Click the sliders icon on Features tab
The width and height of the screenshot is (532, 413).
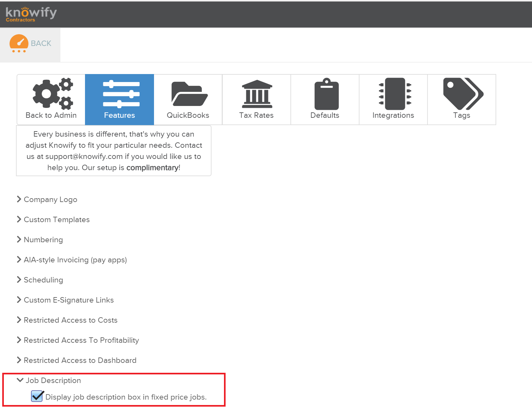[121, 94]
